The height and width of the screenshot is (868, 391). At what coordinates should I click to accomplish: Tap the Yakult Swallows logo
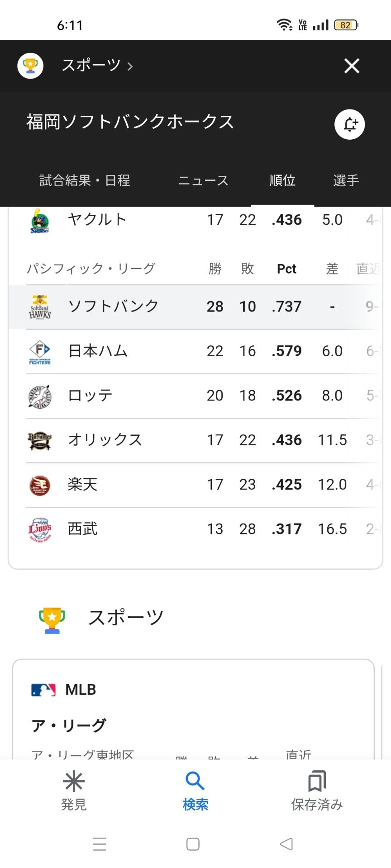coord(40,221)
